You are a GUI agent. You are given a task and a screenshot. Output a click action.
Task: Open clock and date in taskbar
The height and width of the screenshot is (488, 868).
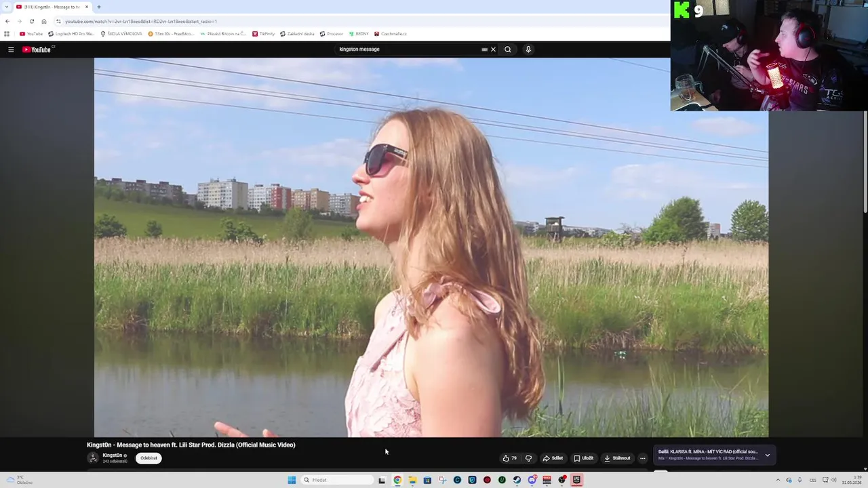coord(852,480)
